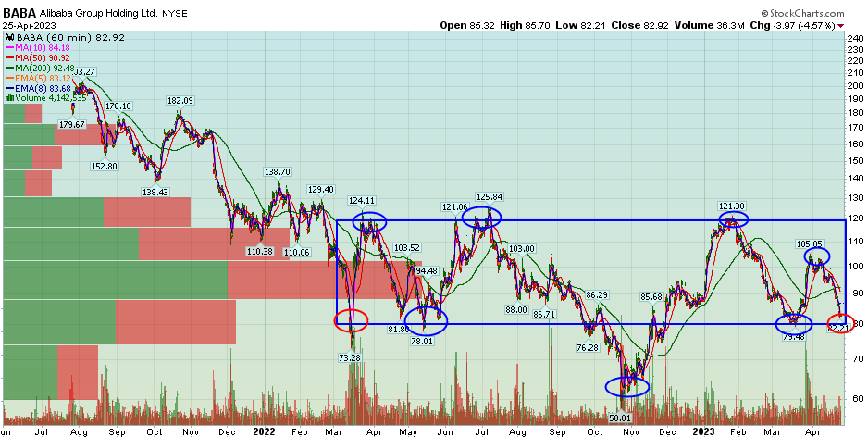Screen dimensions: 868x437
Task: Click the 121.06 peak price label
Action: pos(454,206)
